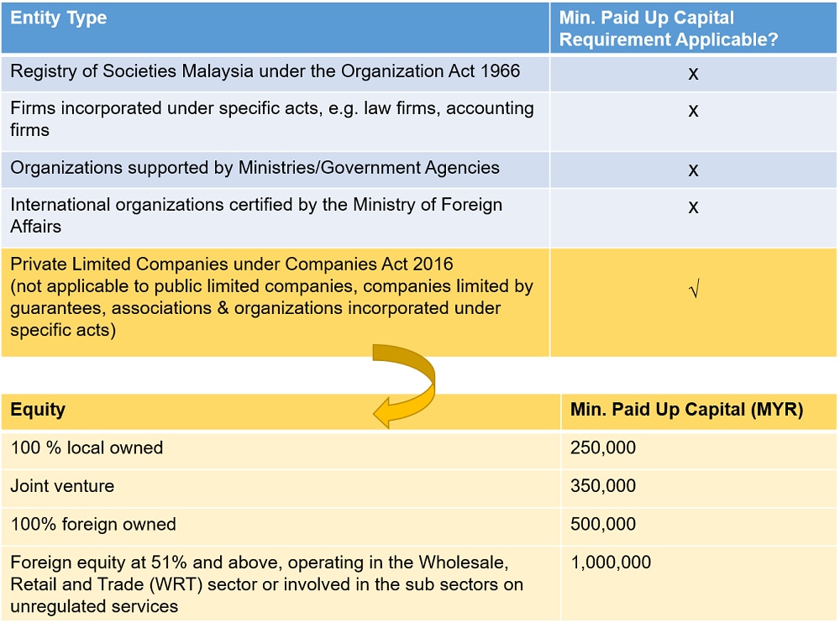Click the Min. Paid Up Capital (MYR) header
Viewport: 840px width, 628px height.
pos(686,411)
